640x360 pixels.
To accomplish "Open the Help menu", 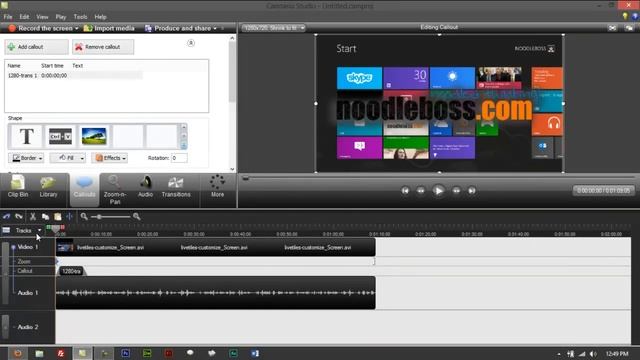I will (x=100, y=17).
